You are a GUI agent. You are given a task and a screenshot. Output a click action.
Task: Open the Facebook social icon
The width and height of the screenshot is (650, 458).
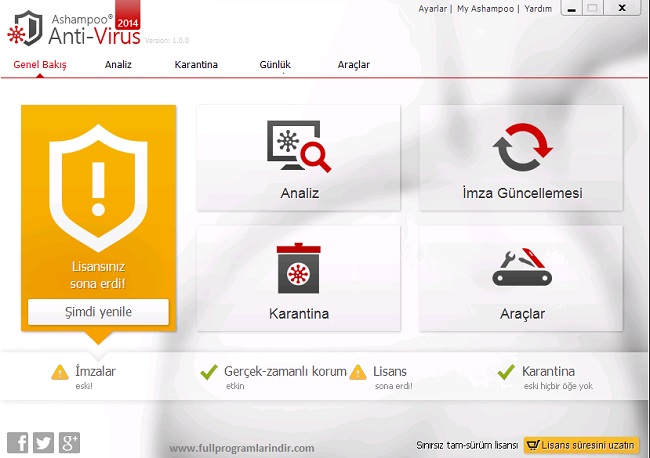(18, 443)
